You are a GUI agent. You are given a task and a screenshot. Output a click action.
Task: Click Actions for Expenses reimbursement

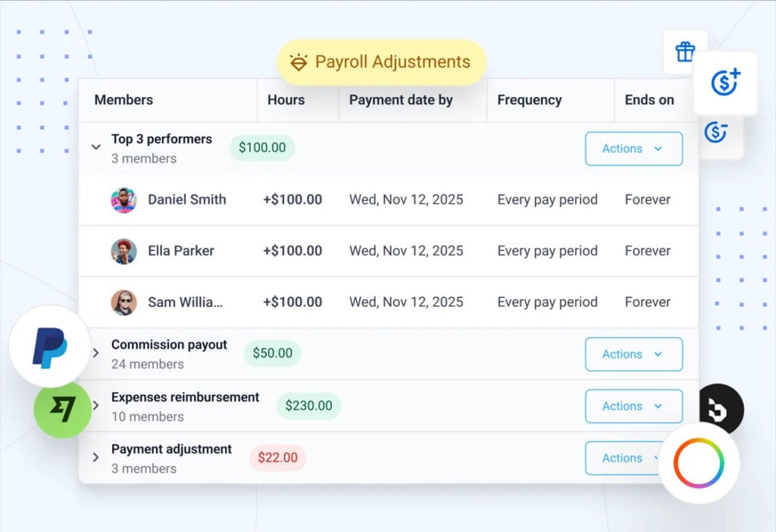coord(634,406)
